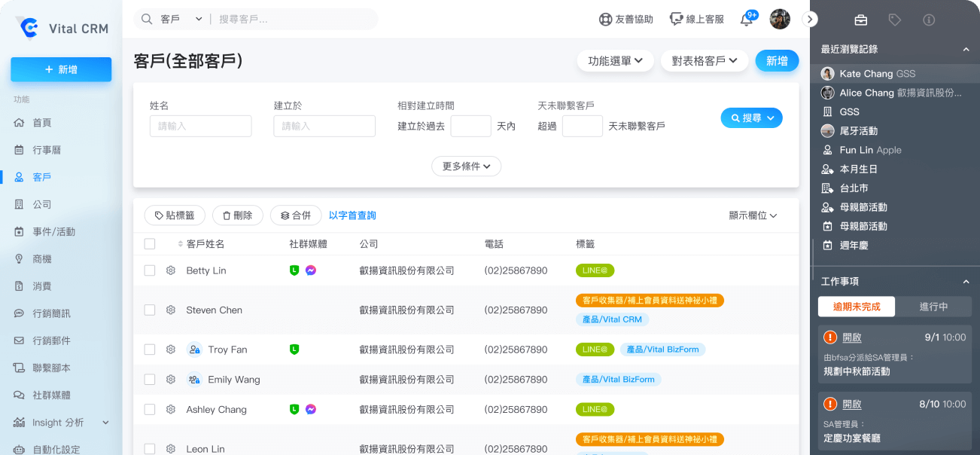Go to 行事曆 in the sidebar
The width and height of the screenshot is (980, 455).
[x=47, y=150]
